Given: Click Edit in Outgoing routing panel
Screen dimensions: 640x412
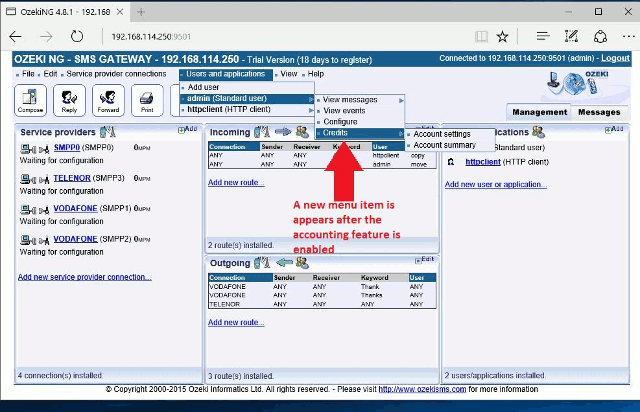Looking at the screenshot, I should (425, 259).
